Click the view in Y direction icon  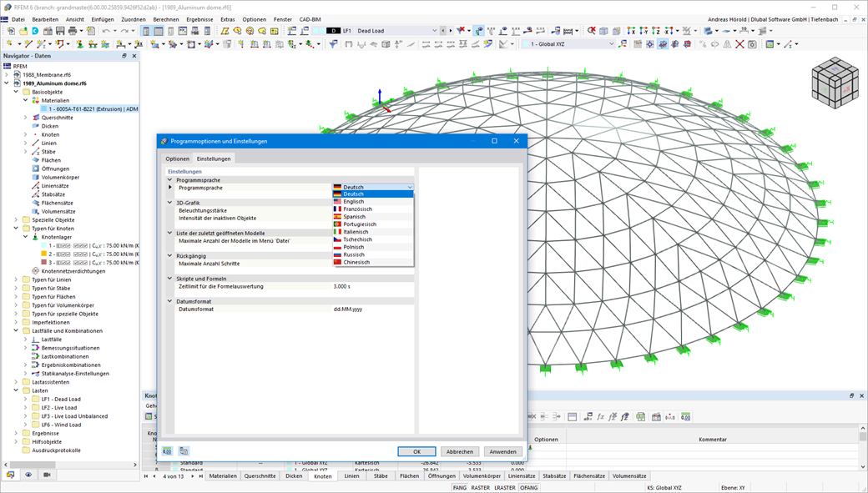point(643,31)
